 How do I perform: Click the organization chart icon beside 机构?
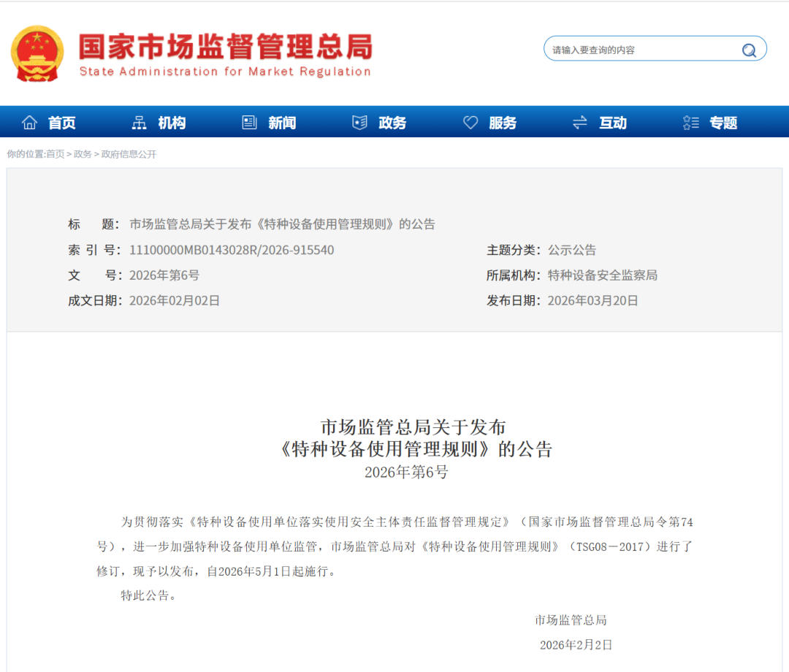pos(140,122)
